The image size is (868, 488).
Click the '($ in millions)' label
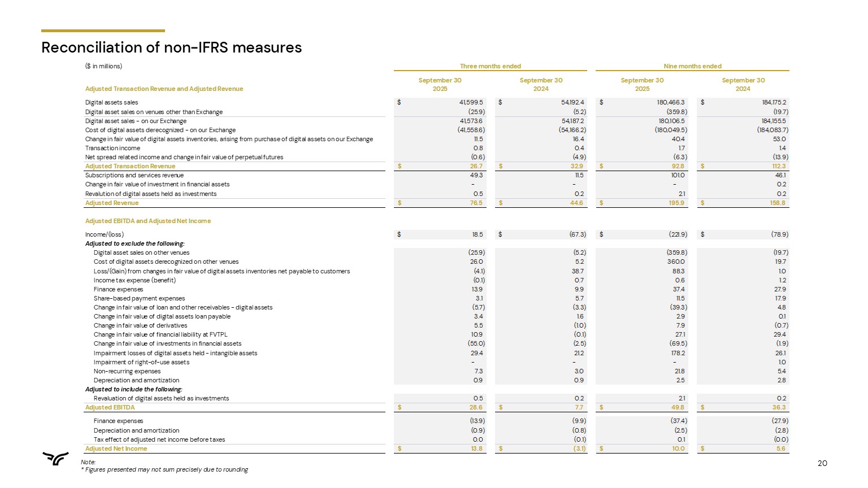click(x=103, y=66)
